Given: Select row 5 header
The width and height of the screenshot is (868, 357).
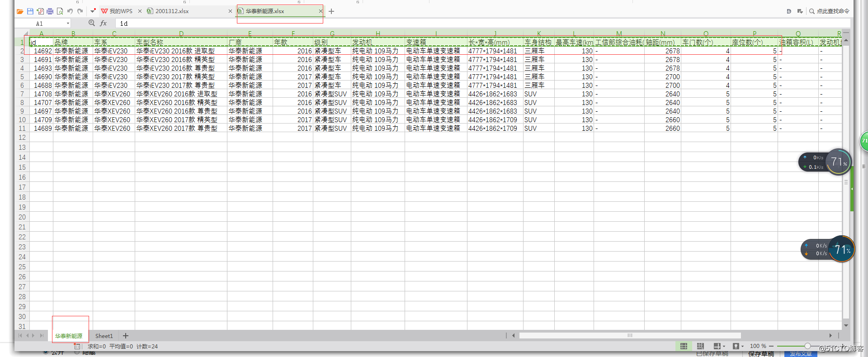Looking at the screenshot, I should click(x=22, y=77).
